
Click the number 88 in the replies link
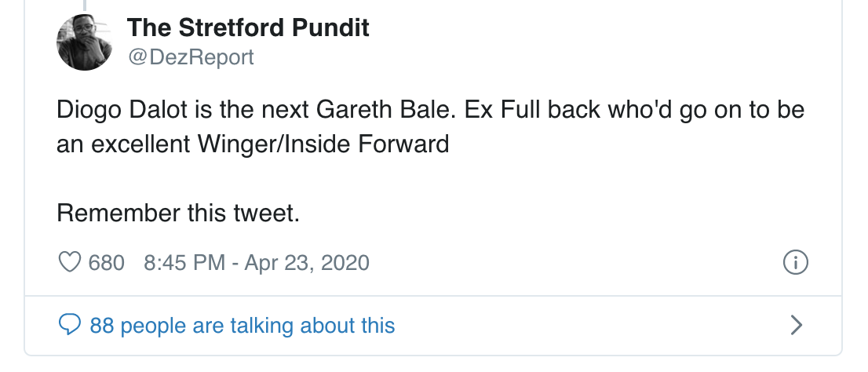tap(102, 324)
